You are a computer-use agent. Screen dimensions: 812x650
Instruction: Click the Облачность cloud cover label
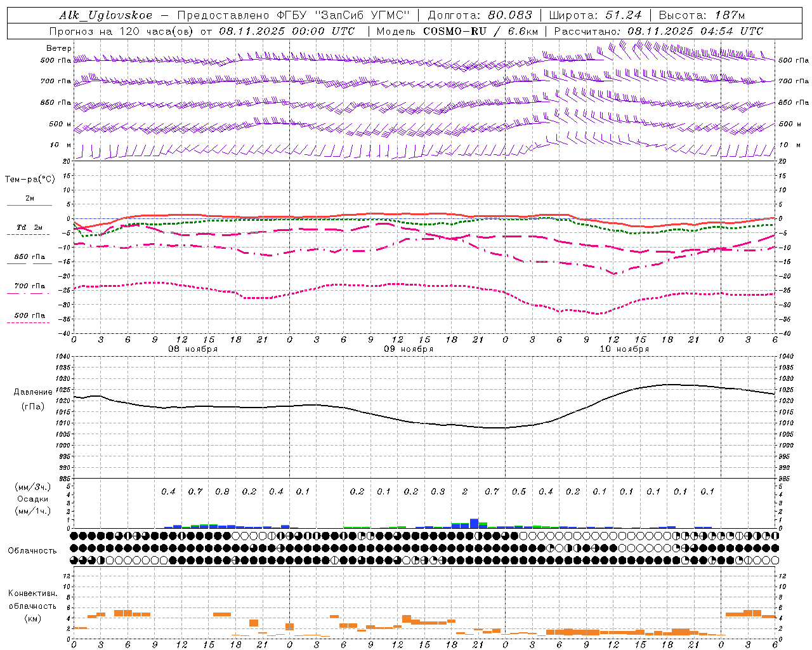(x=32, y=551)
